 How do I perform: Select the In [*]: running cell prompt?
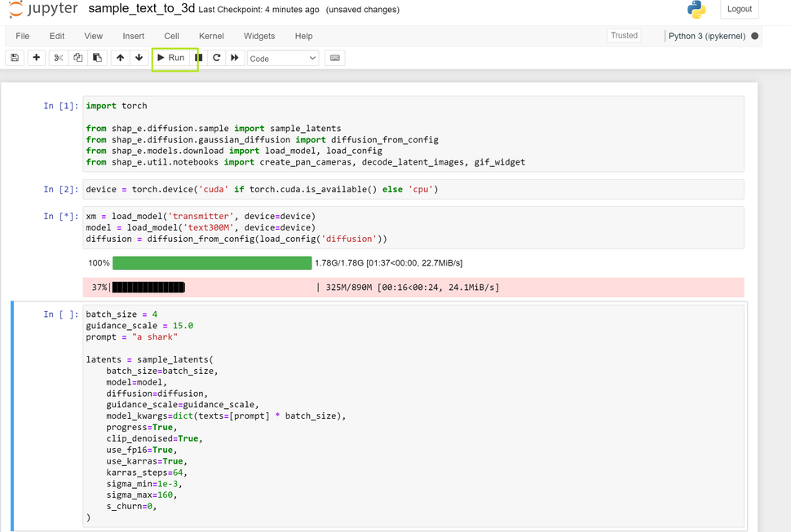pos(61,216)
